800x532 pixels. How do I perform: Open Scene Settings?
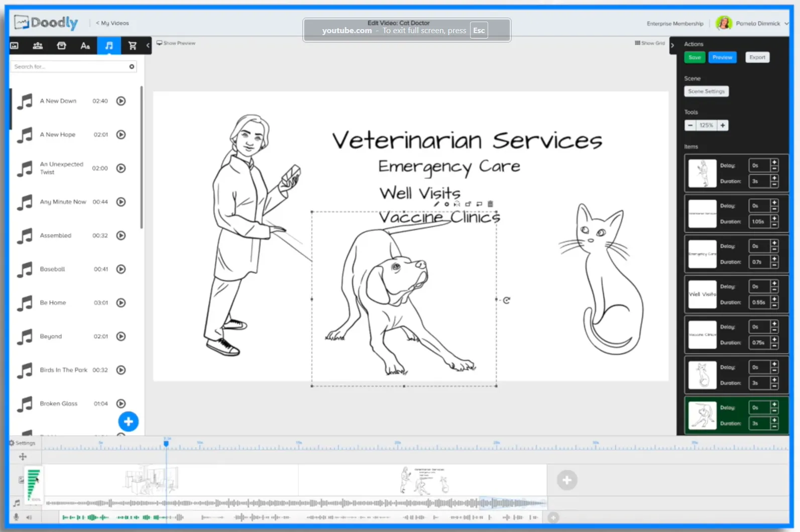click(706, 91)
